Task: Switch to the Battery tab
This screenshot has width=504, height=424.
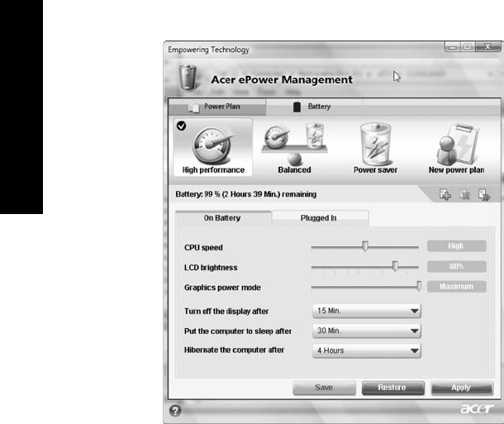Action: point(314,107)
